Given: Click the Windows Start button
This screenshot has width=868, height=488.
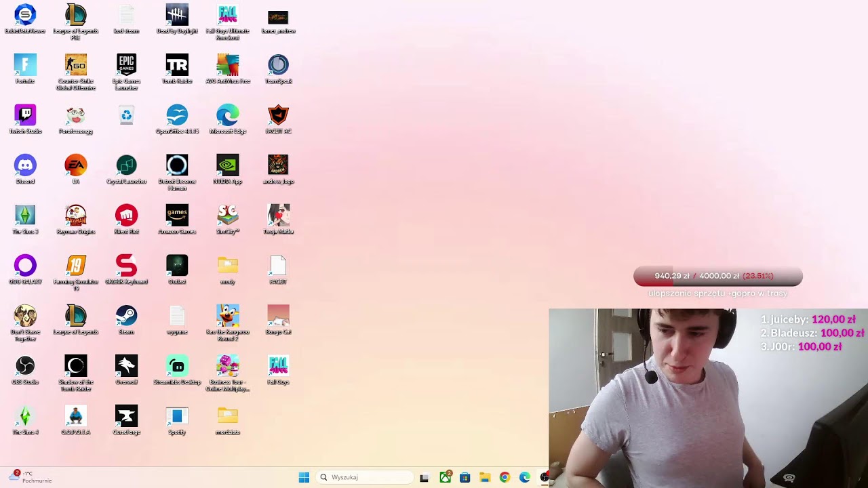Looking at the screenshot, I should coord(304,477).
